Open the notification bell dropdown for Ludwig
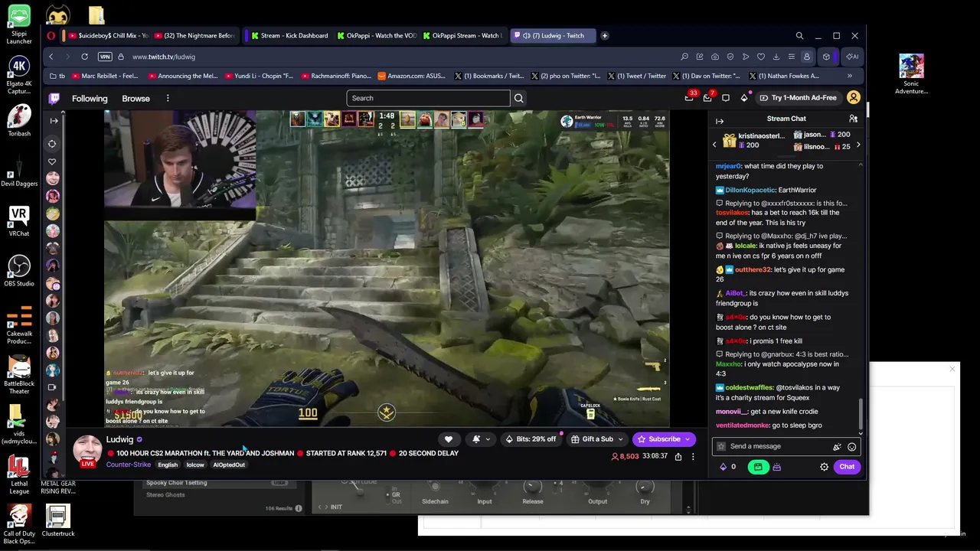 click(x=481, y=439)
